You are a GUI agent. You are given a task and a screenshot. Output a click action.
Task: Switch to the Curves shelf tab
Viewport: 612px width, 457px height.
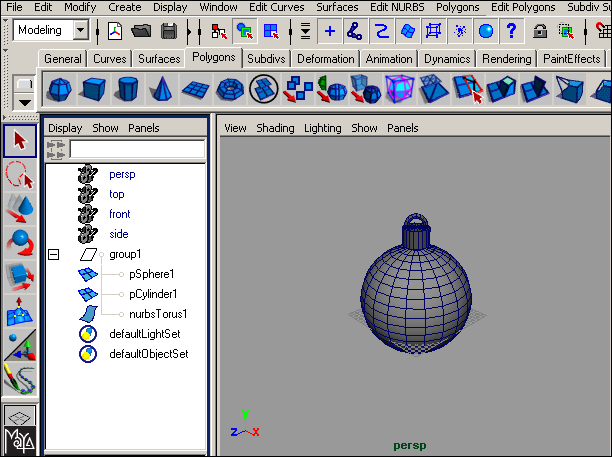tap(110, 59)
